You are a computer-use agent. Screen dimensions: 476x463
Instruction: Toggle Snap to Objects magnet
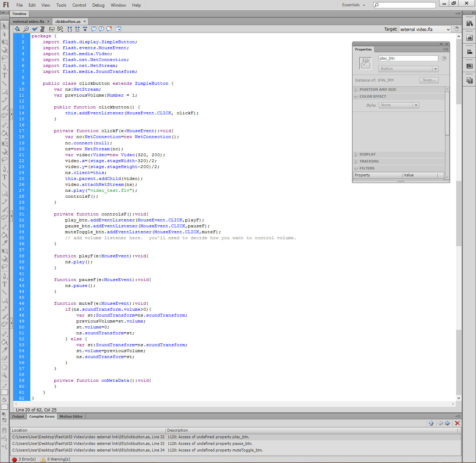(x=4, y=431)
